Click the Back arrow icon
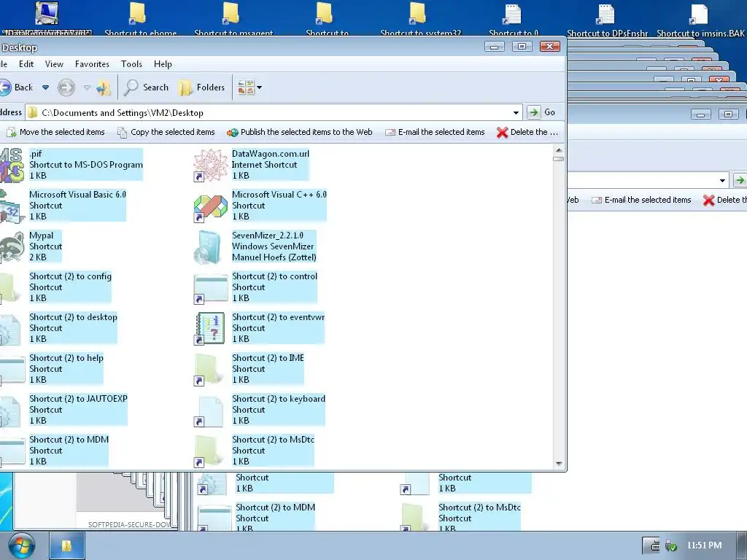Image resolution: width=747 pixels, height=560 pixels. (x=5, y=87)
